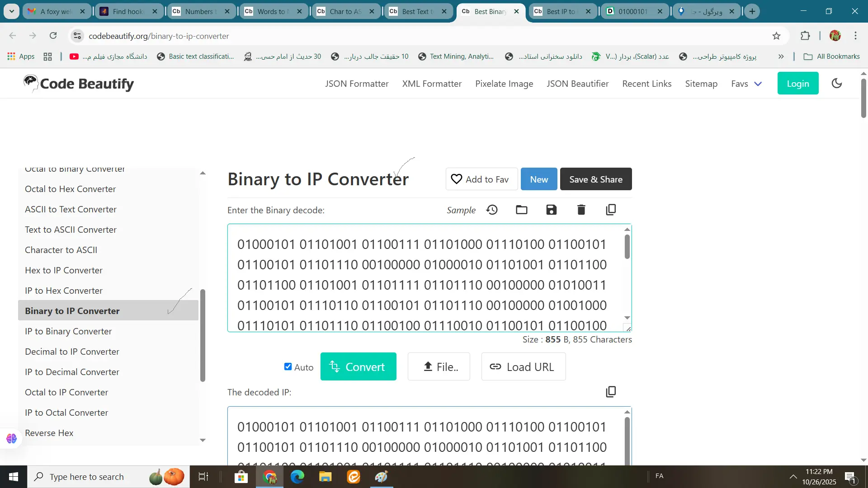Click the input textarea scrollbar thumb

(x=627, y=248)
